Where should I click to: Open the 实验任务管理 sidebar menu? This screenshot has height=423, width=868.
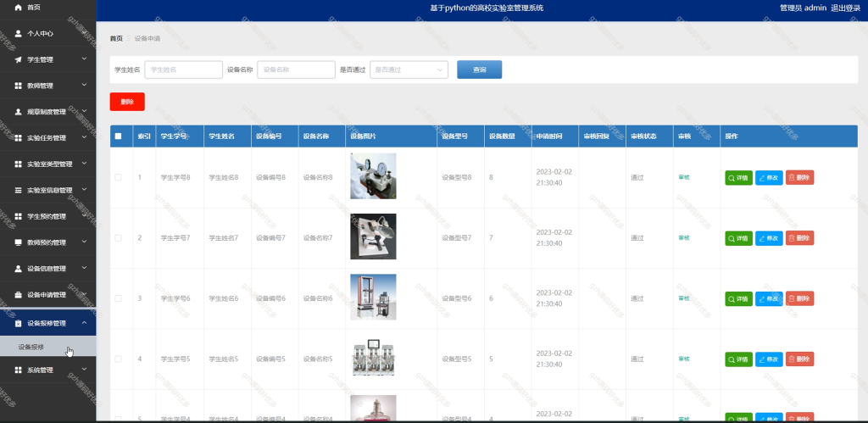click(48, 138)
